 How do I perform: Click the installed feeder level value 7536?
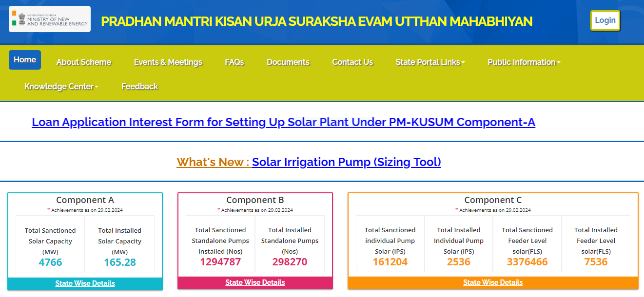596,262
